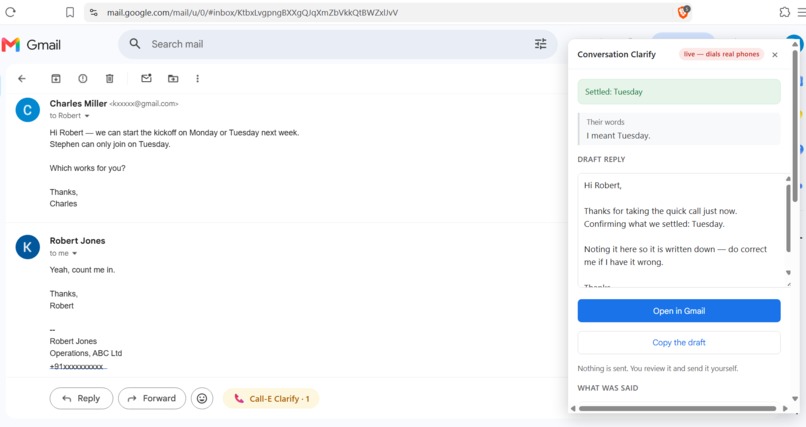Click the 'WHAT WAS SAID' heading

[608, 388]
